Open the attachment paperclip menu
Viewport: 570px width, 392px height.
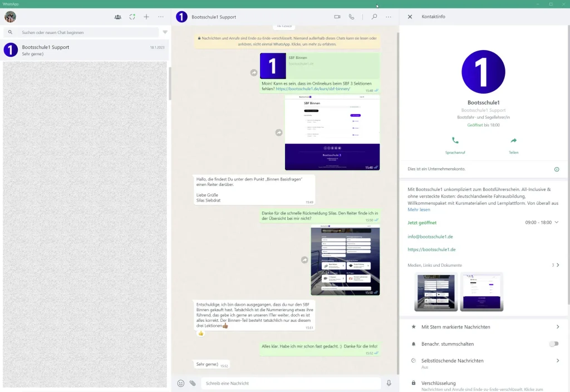[193, 383]
